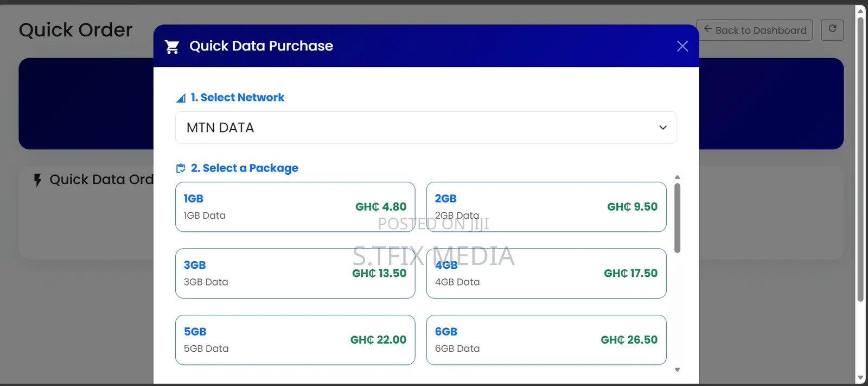Click the package list scroll-down arrow

677,370
